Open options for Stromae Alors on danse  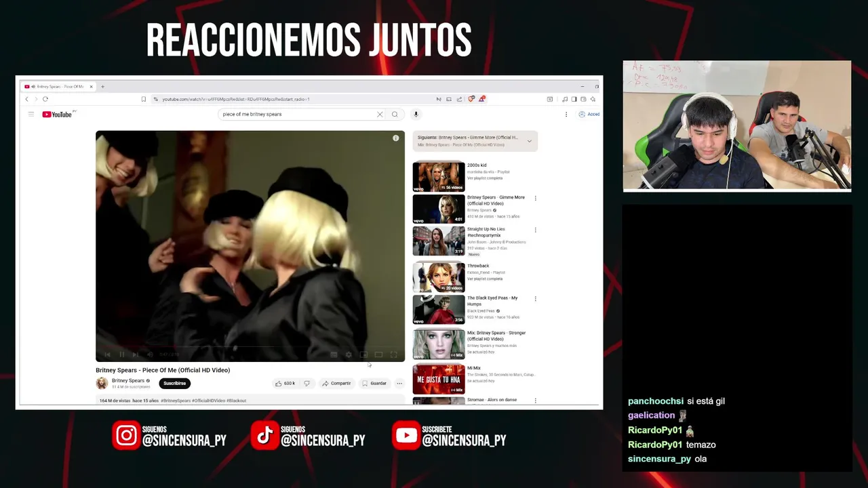tap(536, 401)
